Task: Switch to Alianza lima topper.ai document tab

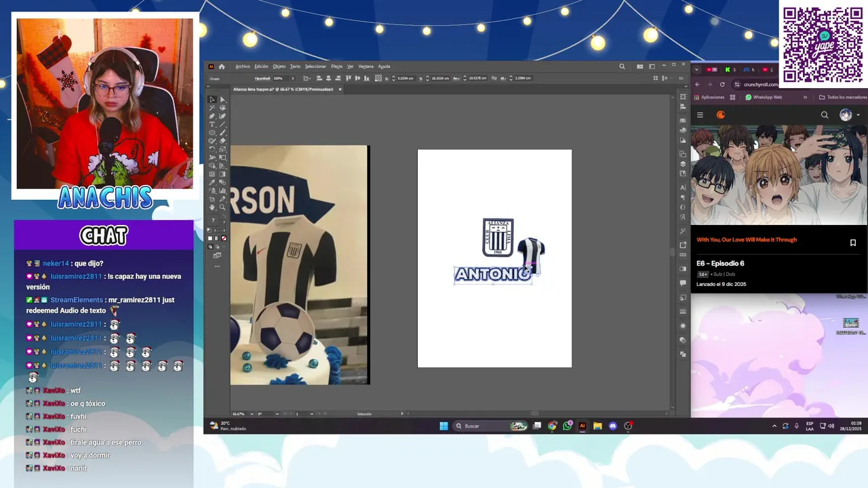Action: (x=283, y=89)
